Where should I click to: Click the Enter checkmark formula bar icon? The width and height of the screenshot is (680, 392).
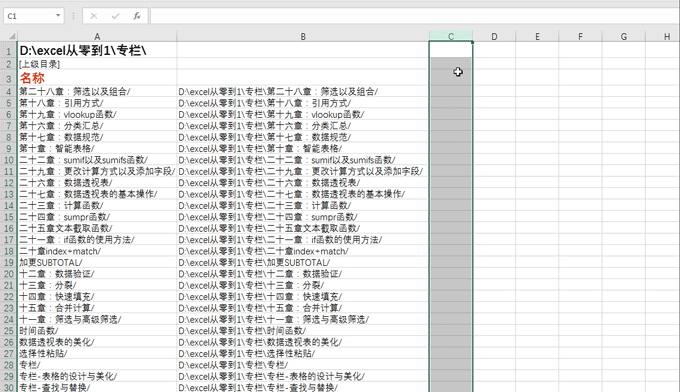tap(115, 16)
